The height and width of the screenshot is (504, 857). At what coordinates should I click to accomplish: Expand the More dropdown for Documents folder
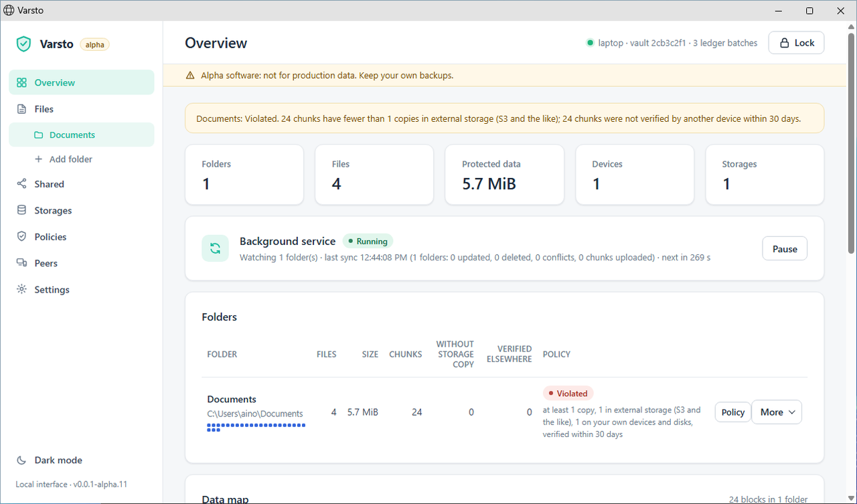(x=777, y=412)
